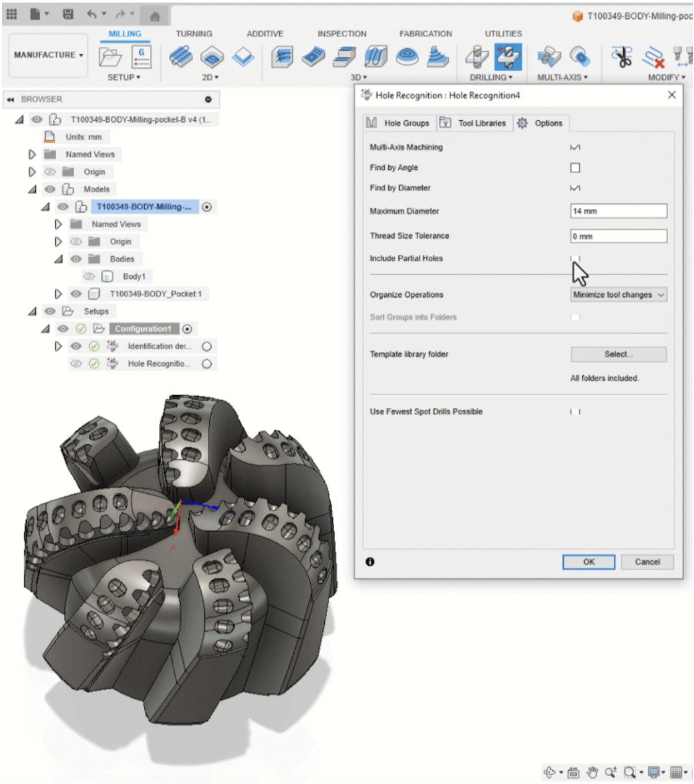694x784 pixels.
Task: Open the Display Settings monitor icon
Action: (x=654, y=772)
